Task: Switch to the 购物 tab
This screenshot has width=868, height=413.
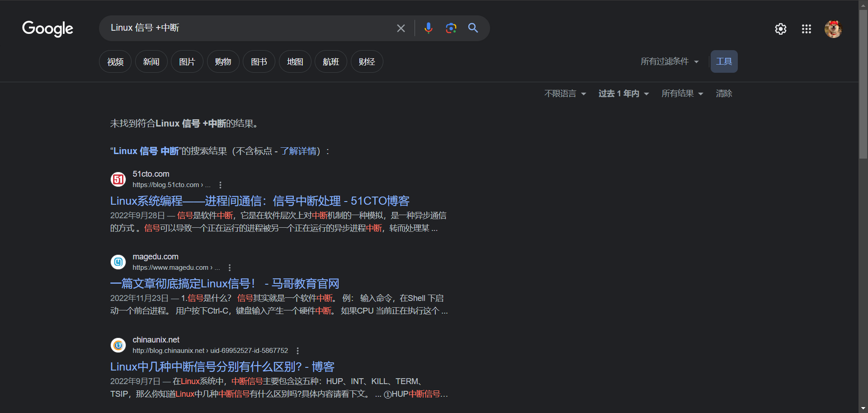Action: point(223,61)
